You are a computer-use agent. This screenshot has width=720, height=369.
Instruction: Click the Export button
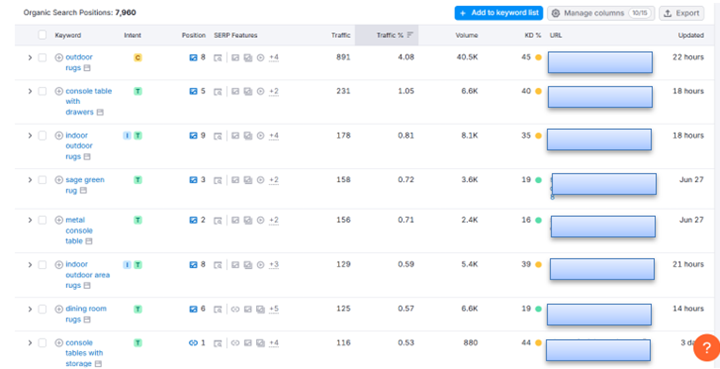click(681, 13)
